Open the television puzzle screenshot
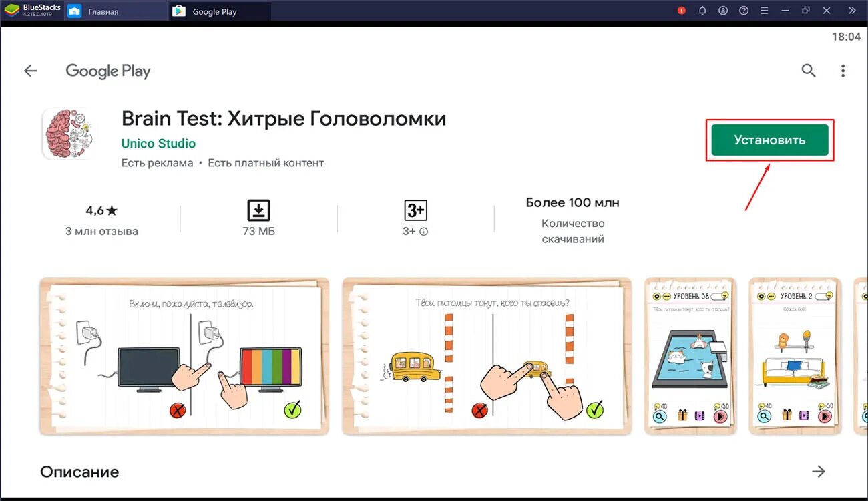Viewport: 868px width, 501px height. point(184,357)
